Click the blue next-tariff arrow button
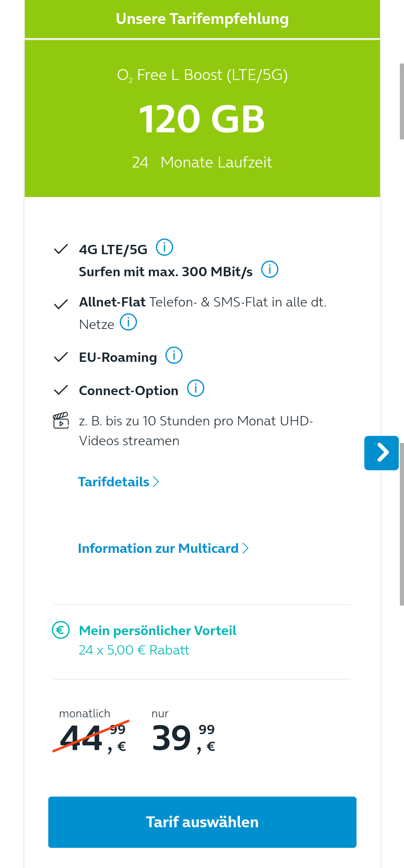Image resolution: width=404 pixels, height=868 pixels. pyautogui.click(x=382, y=453)
